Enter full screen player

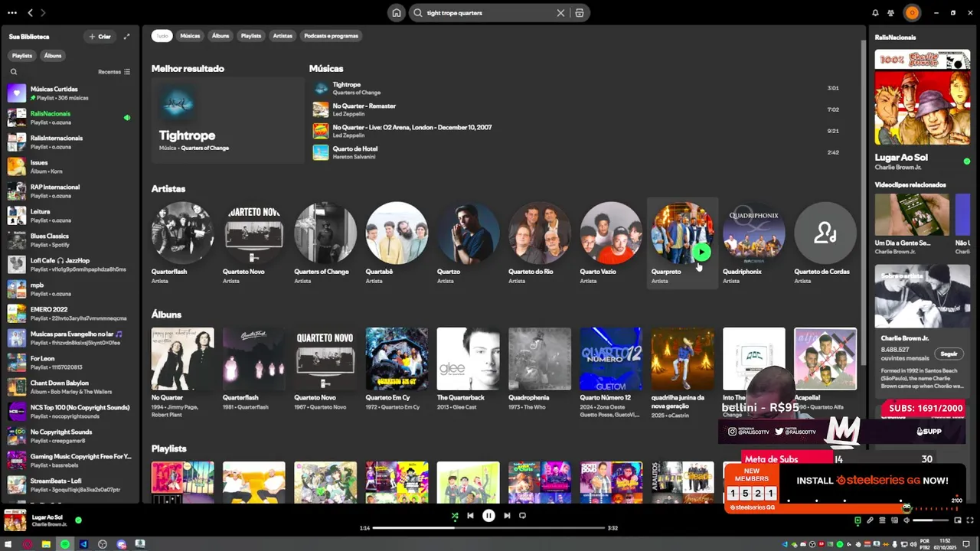(x=969, y=521)
